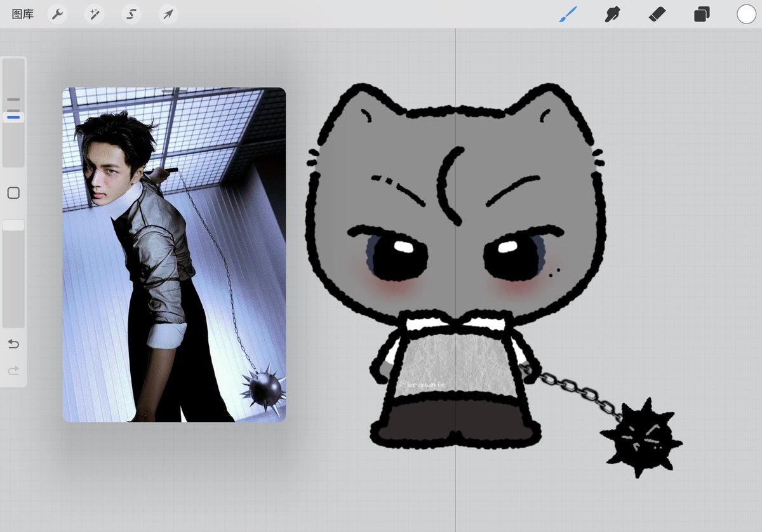This screenshot has height=532, width=762.
Task: Open the white color picker circle
Action: click(746, 14)
